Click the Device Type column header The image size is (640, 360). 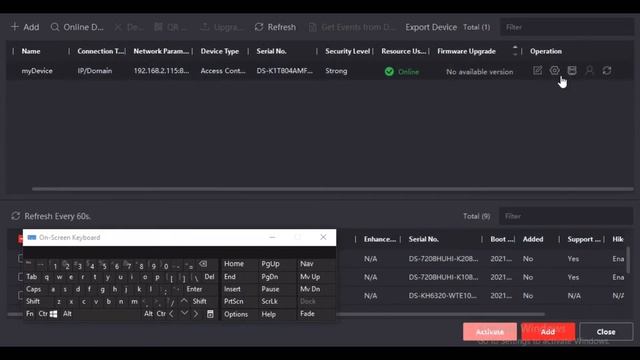point(220,51)
